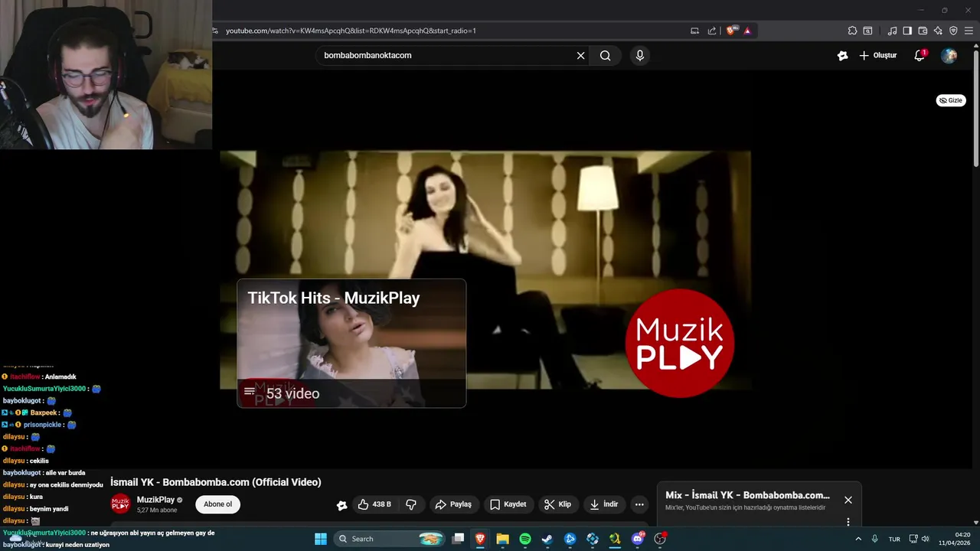Open Discord from the taskbar
The height and width of the screenshot is (551, 980).
point(638,539)
